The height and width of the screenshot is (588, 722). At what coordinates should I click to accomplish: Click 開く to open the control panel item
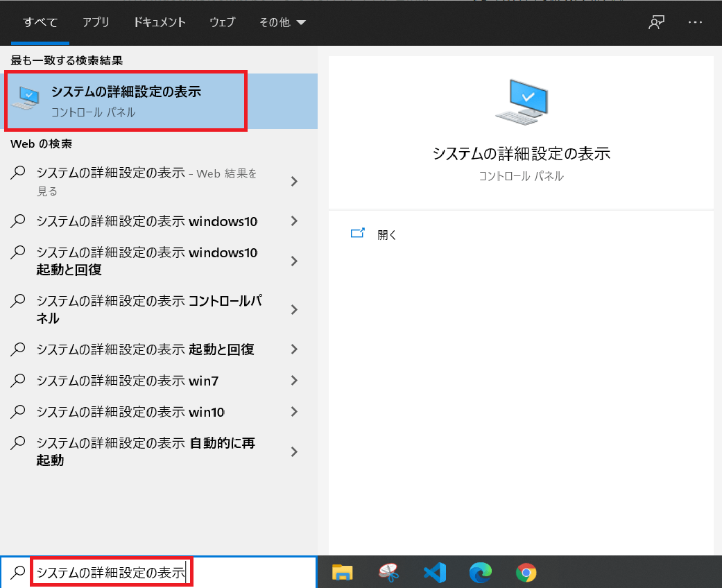pyautogui.click(x=386, y=235)
